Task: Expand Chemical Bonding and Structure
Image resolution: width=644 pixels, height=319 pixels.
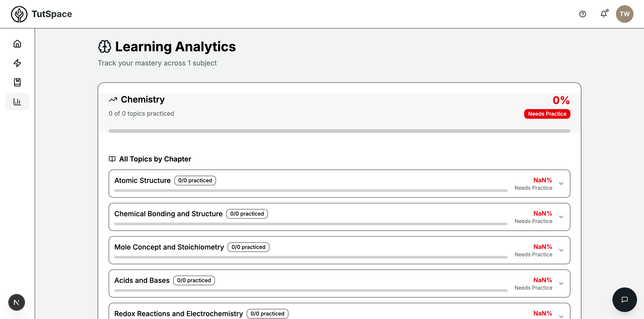Action: 561,217
